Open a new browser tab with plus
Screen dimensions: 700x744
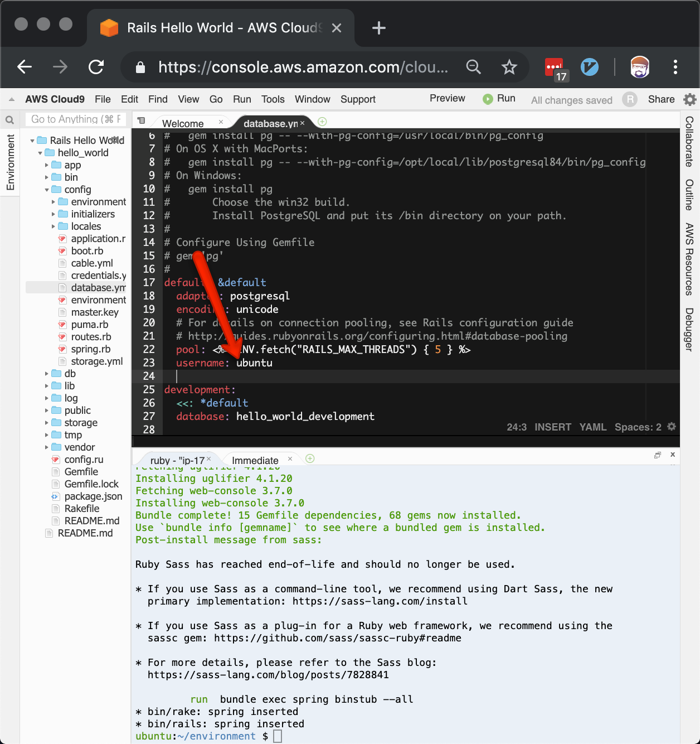click(x=379, y=28)
